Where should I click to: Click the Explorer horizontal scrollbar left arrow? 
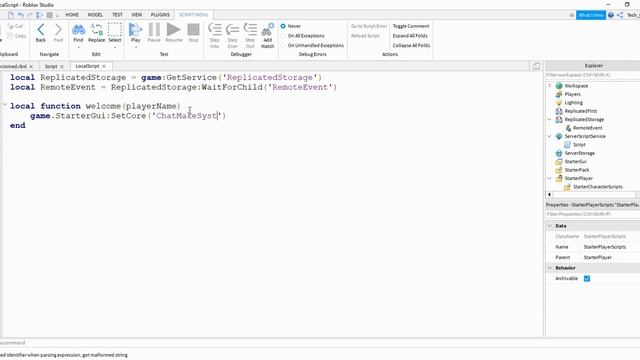click(x=549, y=195)
